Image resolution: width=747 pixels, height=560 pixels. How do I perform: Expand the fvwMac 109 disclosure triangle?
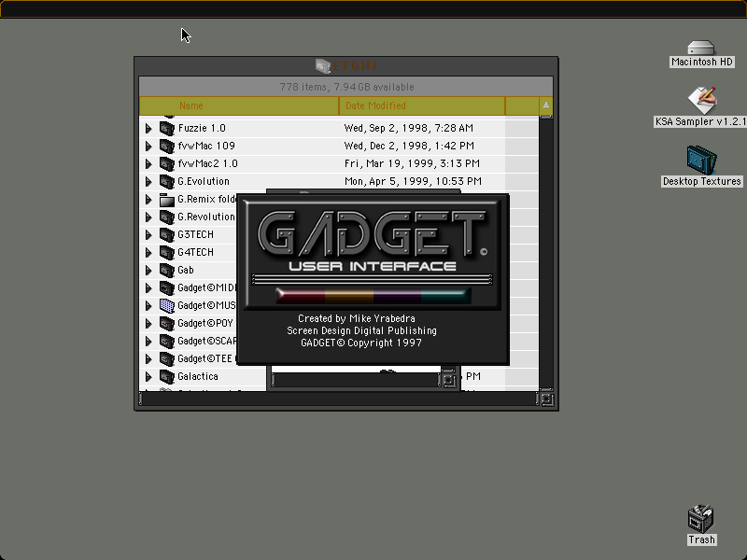pos(148,146)
